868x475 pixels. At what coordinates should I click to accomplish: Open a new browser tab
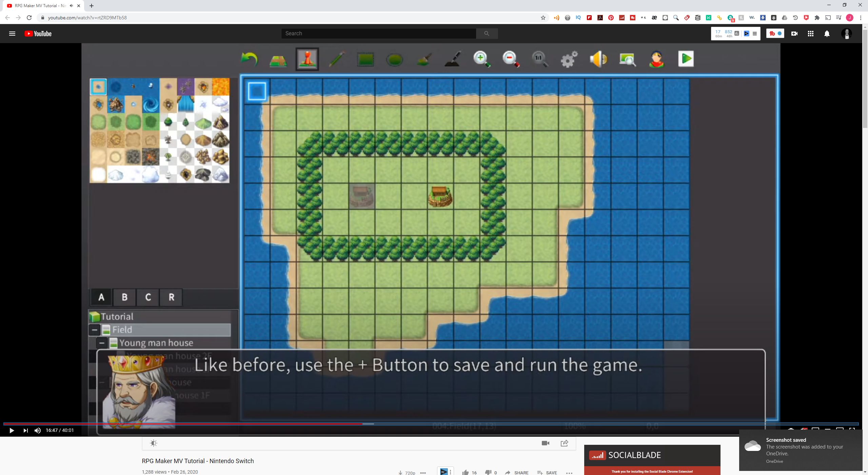tap(92, 5)
